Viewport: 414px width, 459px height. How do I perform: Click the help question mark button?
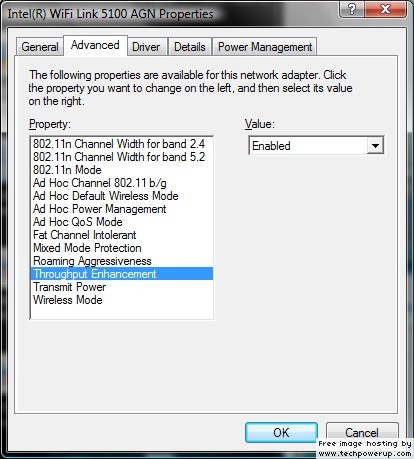coord(352,9)
